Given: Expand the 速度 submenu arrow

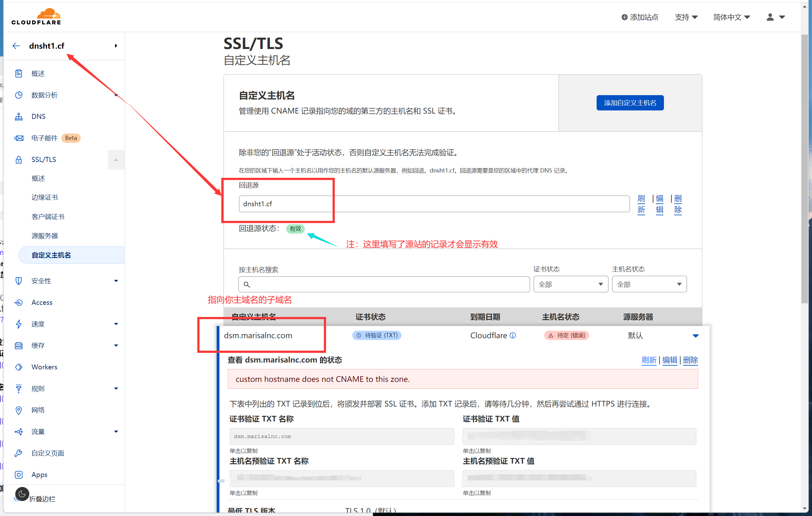Looking at the screenshot, I should [116, 324].
